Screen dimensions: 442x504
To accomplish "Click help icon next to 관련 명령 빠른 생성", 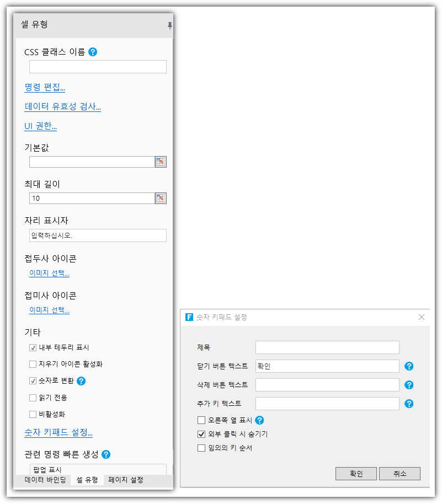I will [106, 454].
